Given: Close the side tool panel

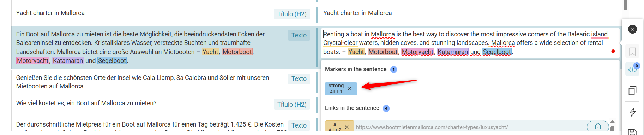Looking at the screenshot, I should point(632,29).
